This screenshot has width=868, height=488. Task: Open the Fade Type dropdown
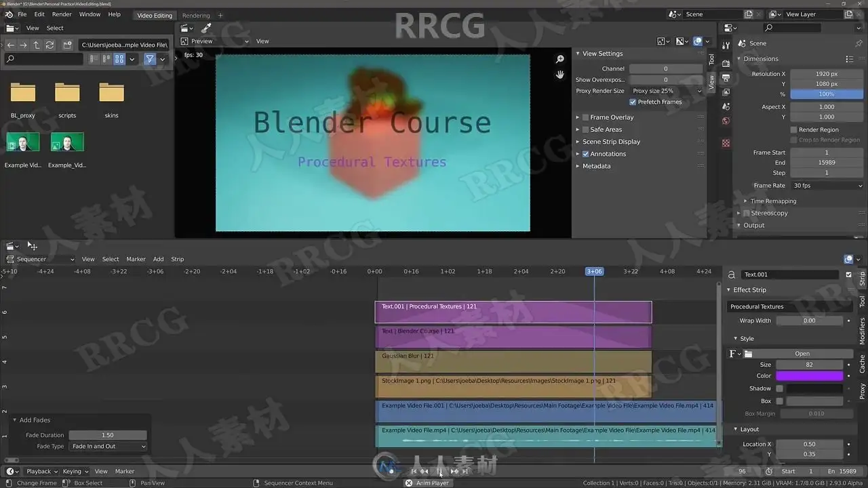click(x=108, y=447)
